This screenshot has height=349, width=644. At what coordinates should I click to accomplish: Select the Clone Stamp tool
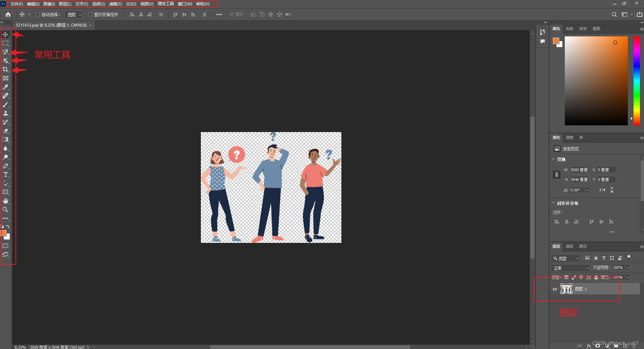pos(5,113)
